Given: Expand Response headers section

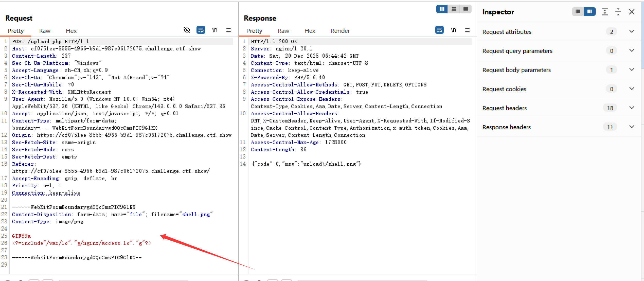Looking at the screenshot, I should click(x=631, y=127).
